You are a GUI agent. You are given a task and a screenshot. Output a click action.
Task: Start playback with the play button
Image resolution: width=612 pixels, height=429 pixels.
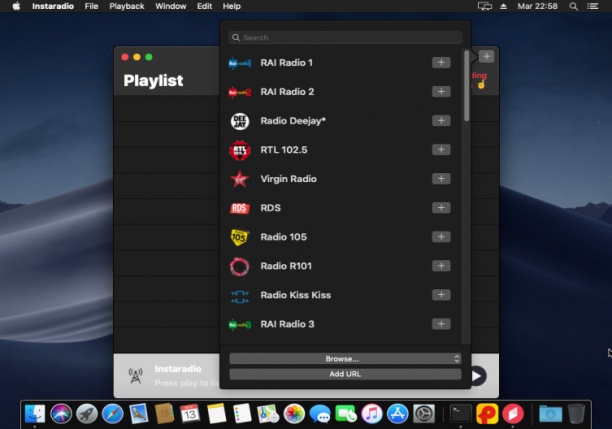[x=477, y=376]
